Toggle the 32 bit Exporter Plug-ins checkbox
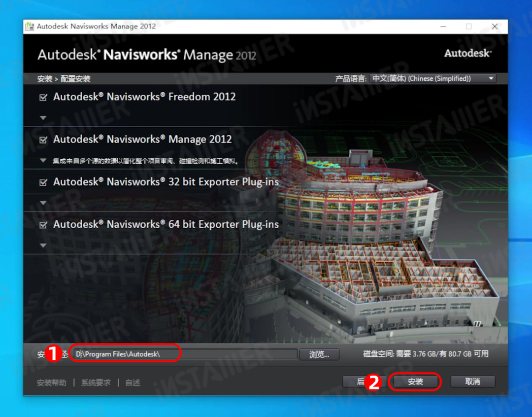 tap(43, 182)
